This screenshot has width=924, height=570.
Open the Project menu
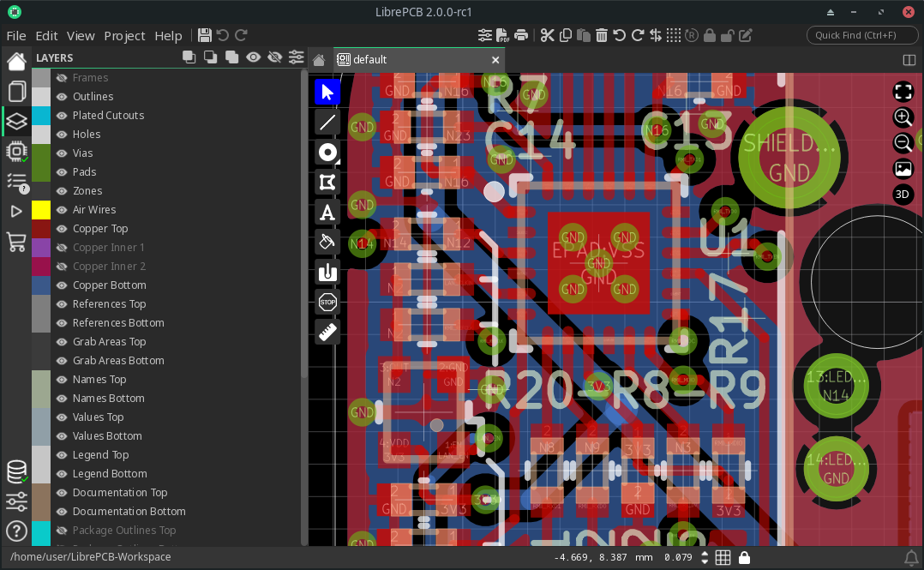[124, 35]
